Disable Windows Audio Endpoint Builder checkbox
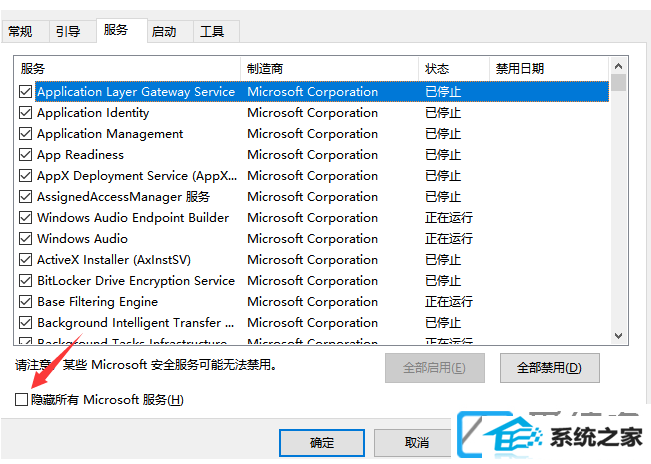Image resolution: width=651 pixels, height=464 pixels. [x=25, y=217]
